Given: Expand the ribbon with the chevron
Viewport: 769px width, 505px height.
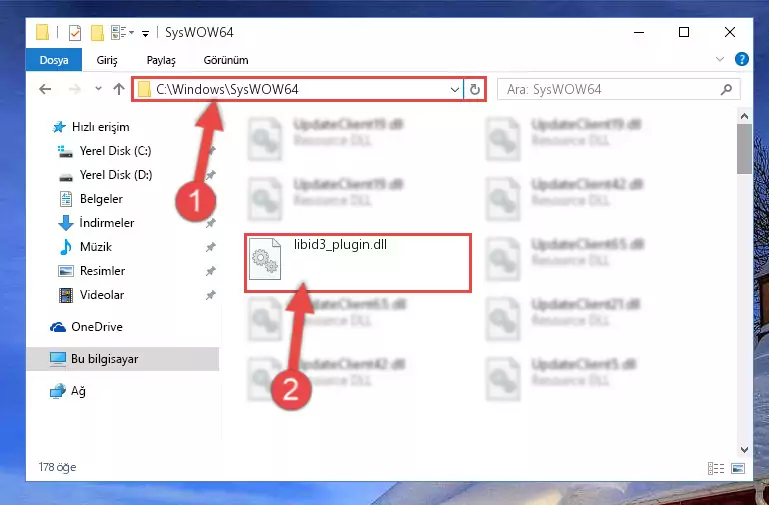Looking at the screenshot, I should pos(719,60).
